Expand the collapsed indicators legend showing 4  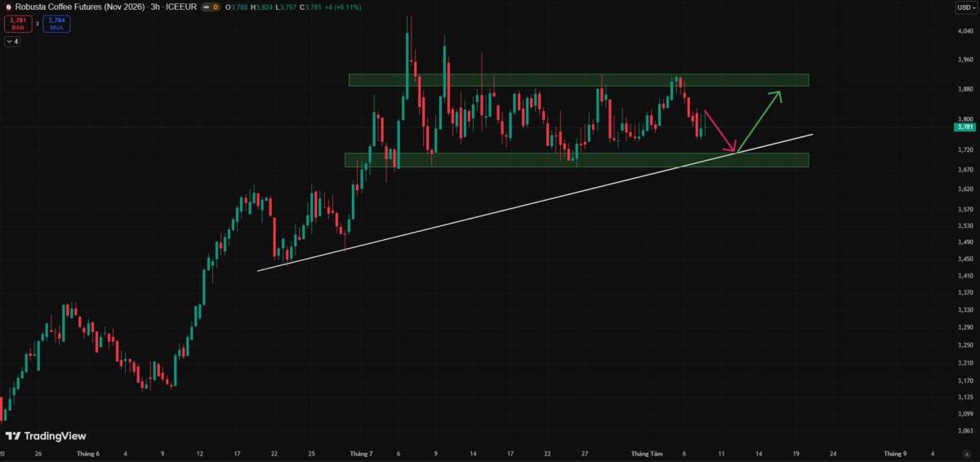(x=12, y=41)
